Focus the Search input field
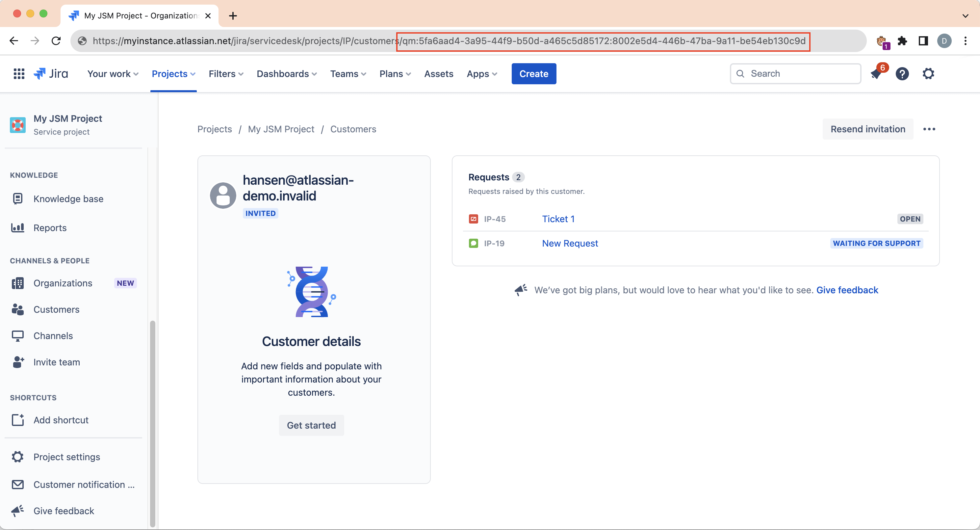This screenshot has height=530, width=980. (x=801, y=74)
